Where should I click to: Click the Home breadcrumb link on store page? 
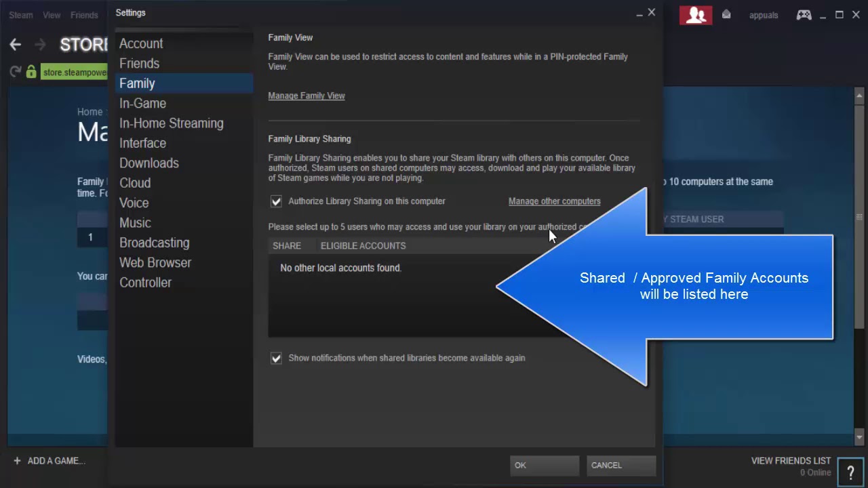(90, 112)
